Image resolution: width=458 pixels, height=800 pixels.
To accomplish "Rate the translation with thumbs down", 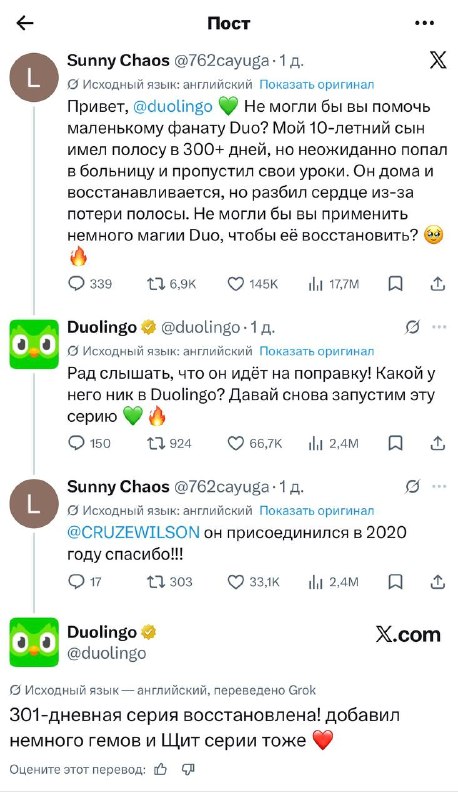I will (188, 769).
